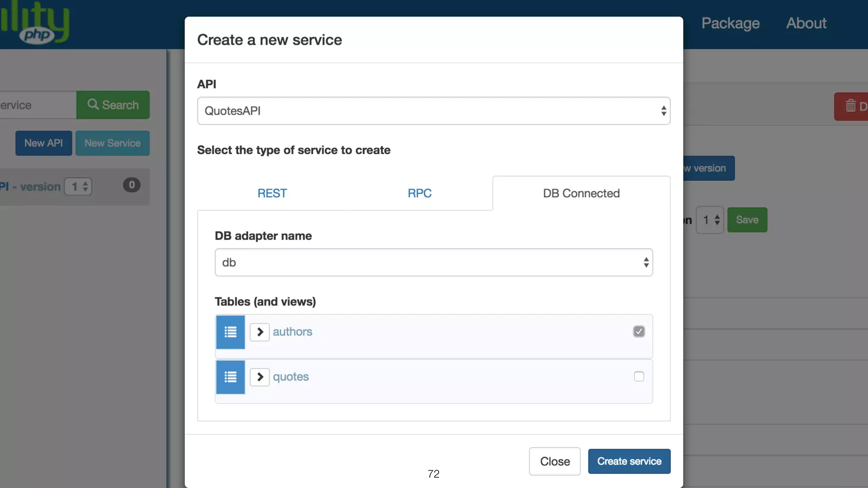The height and width of the screenshot is (488, 868).
Task: Click the Create service button
Action: click(x=629, y=461)
